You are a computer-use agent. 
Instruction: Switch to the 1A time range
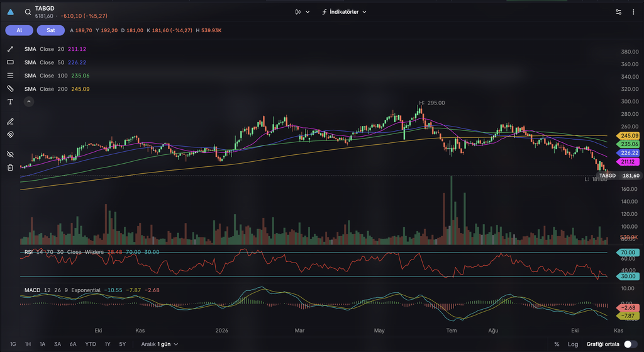[x=42, y=344]
